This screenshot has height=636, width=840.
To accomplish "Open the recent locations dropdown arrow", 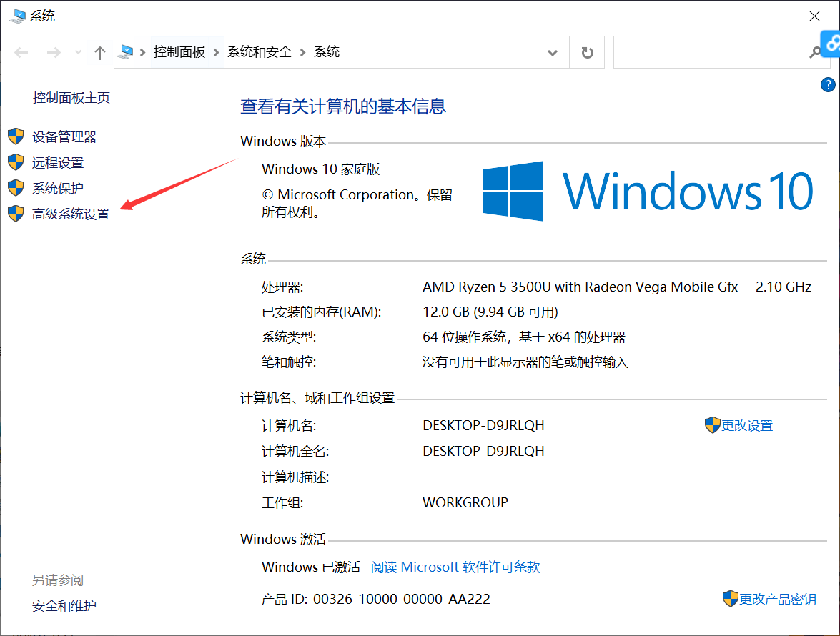I will [78, 52].
